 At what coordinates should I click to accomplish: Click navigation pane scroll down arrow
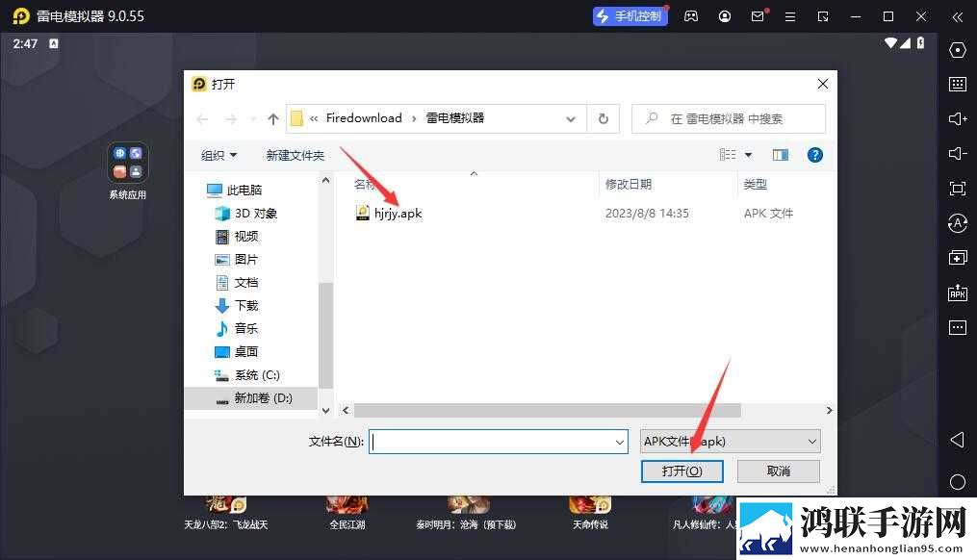click(325, 411)
